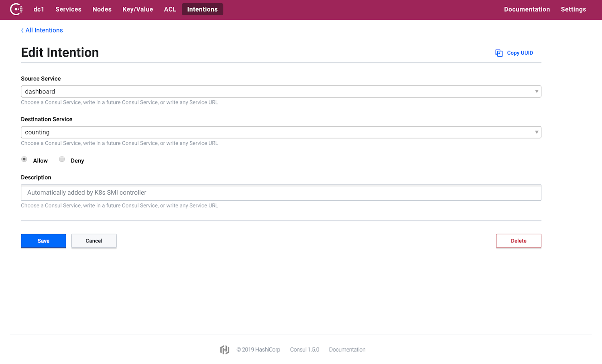Click the HashiCorp logo in the footer

(225, 350)
